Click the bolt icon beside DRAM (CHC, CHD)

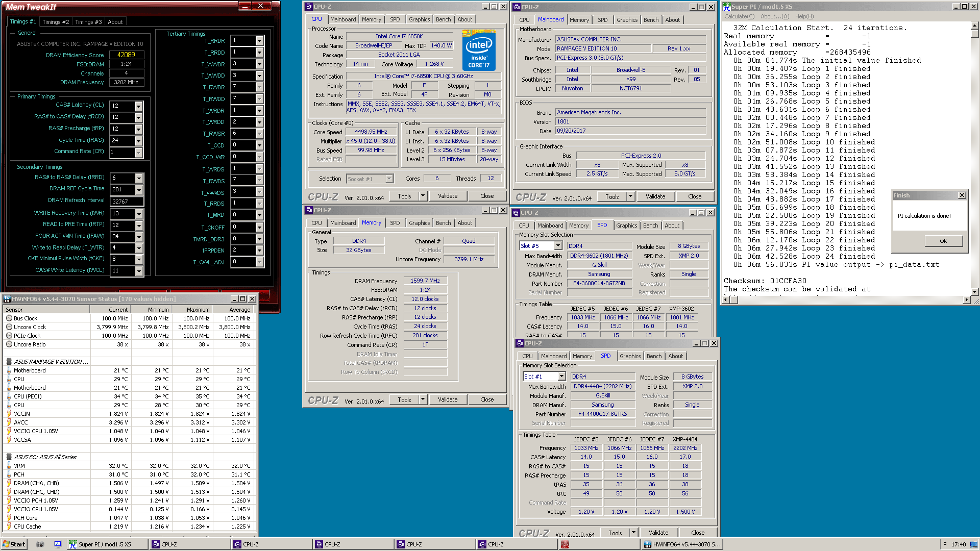[9, 492]
